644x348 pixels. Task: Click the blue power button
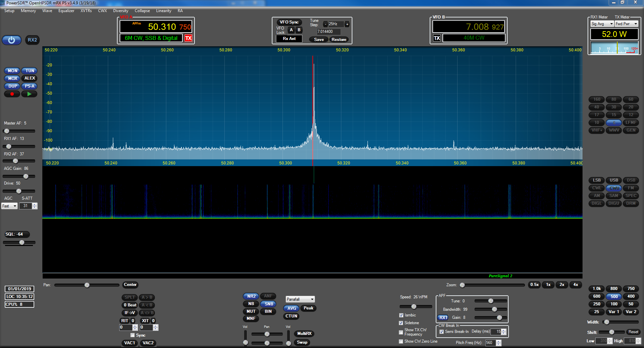coord(12,40)
